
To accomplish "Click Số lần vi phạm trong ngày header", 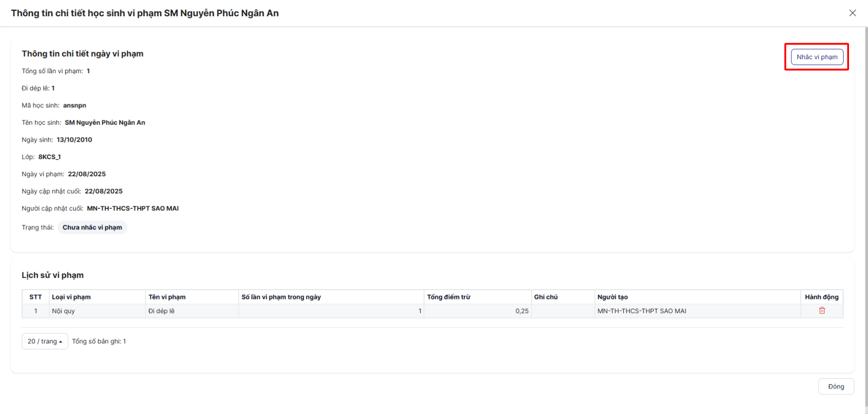I will (281, 297).
